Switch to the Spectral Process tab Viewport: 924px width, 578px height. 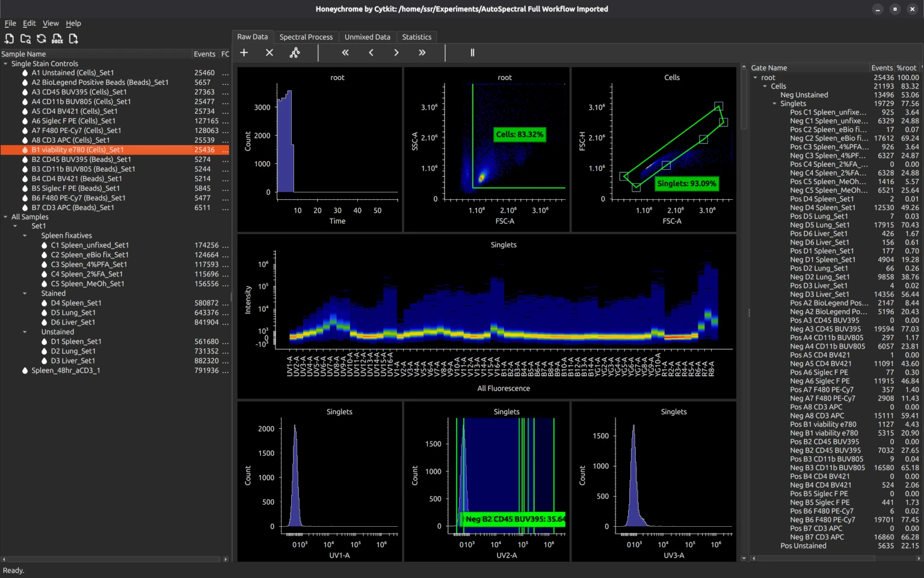pyautogui.click(x=306, y=37)
